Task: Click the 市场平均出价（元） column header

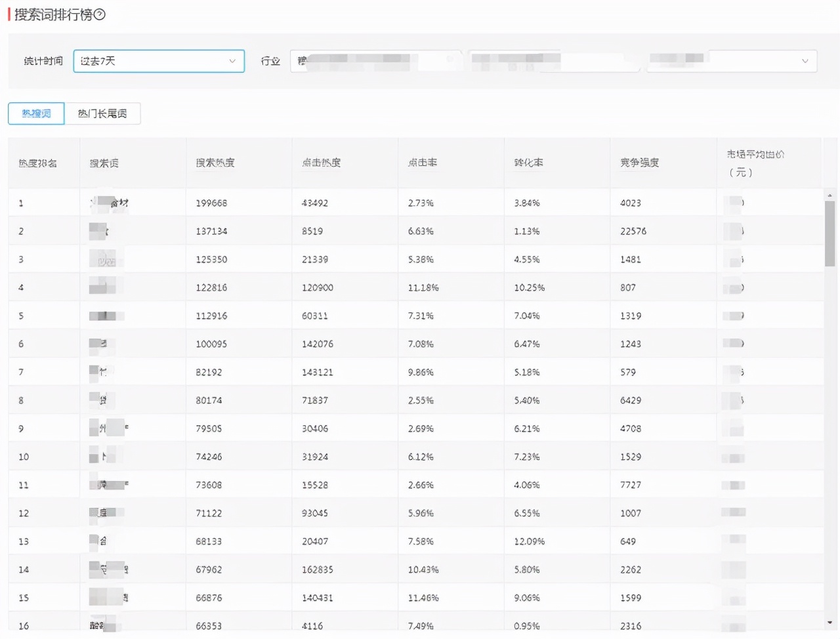Action: click(755, 163)
